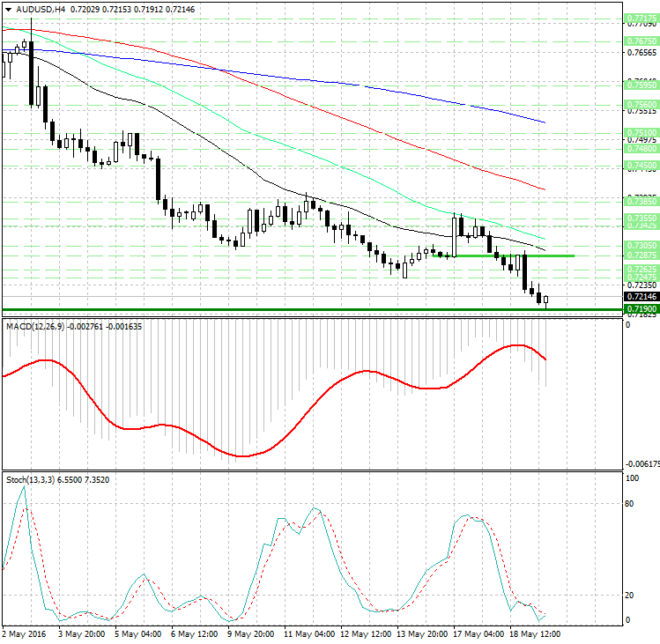Viewport: 660px width, 644px height.
Task: Click the 5 May 04:00 time label
Action: (137, 634)
